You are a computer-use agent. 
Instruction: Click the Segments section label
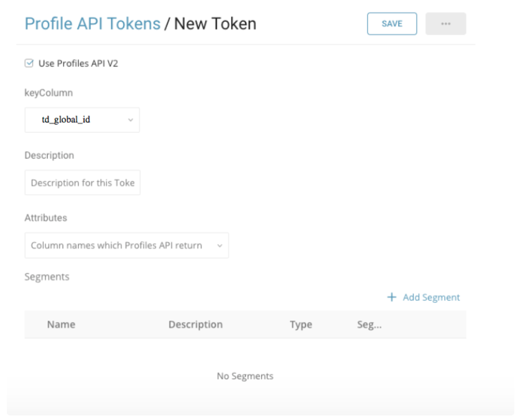point(47,277)
